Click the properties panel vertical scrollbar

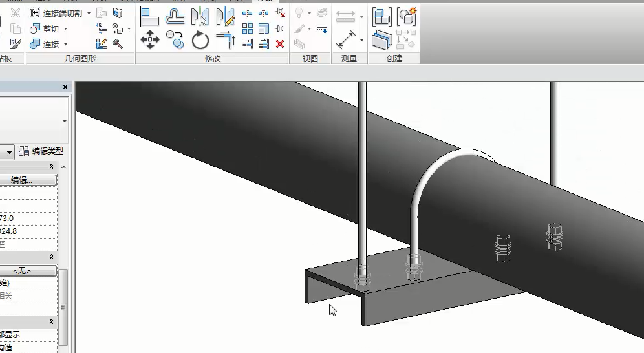tap(63, 304)
